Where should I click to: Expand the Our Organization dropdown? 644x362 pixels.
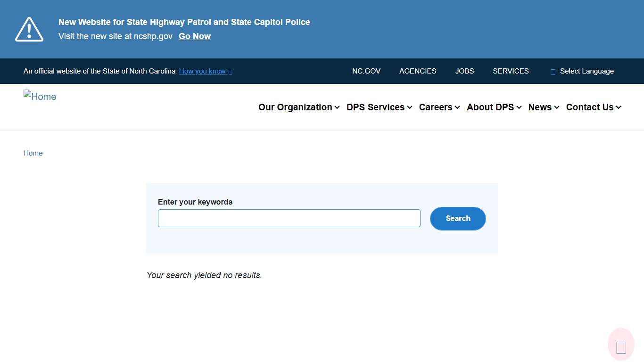pos(298,107)
